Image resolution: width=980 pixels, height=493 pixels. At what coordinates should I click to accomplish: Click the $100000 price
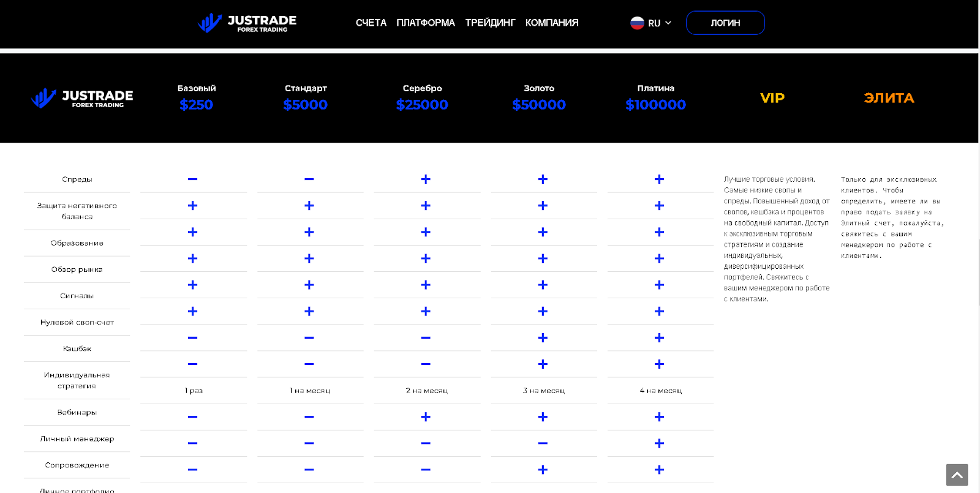656,105
